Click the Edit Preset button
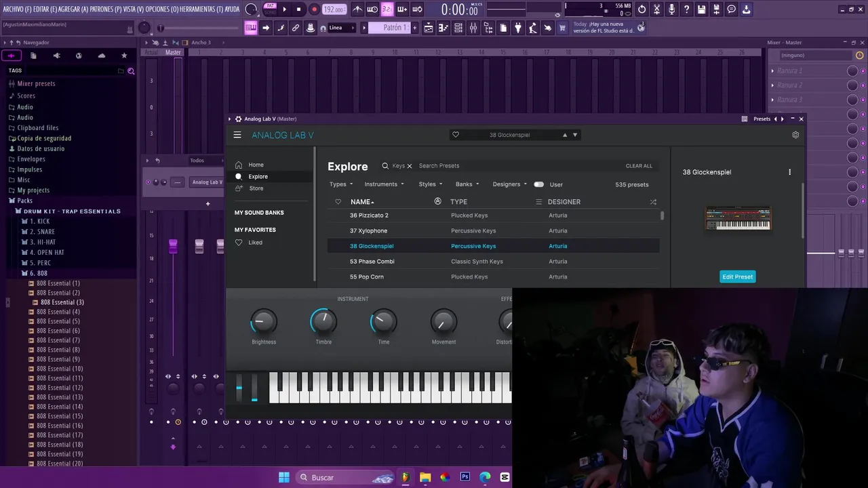 (x=737, y=277)
